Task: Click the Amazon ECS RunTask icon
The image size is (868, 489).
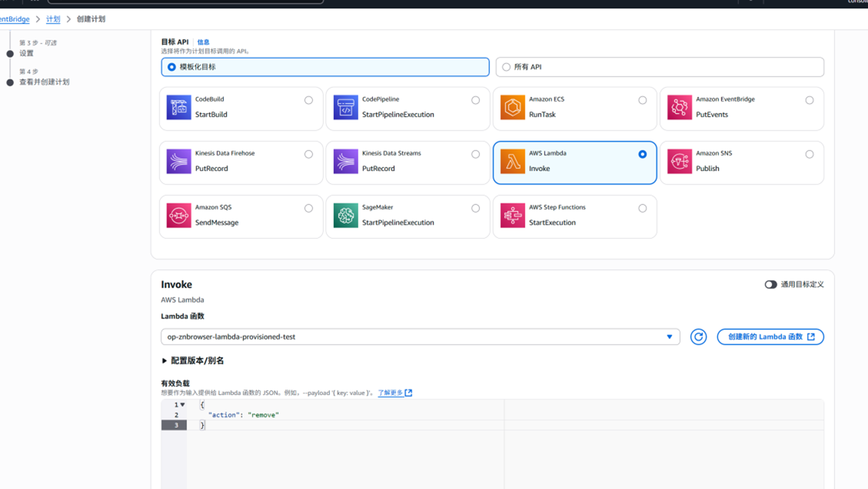Action: coord(512,107)
